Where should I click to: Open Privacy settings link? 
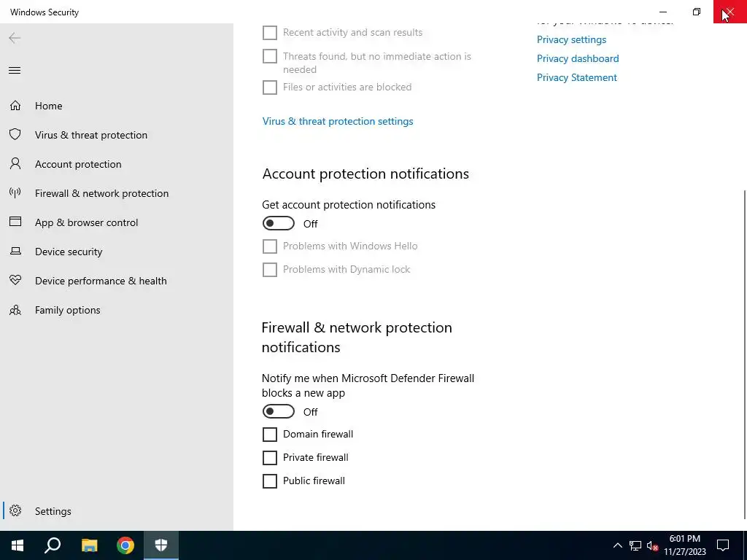pyautogui.click(x=571, y=39)
